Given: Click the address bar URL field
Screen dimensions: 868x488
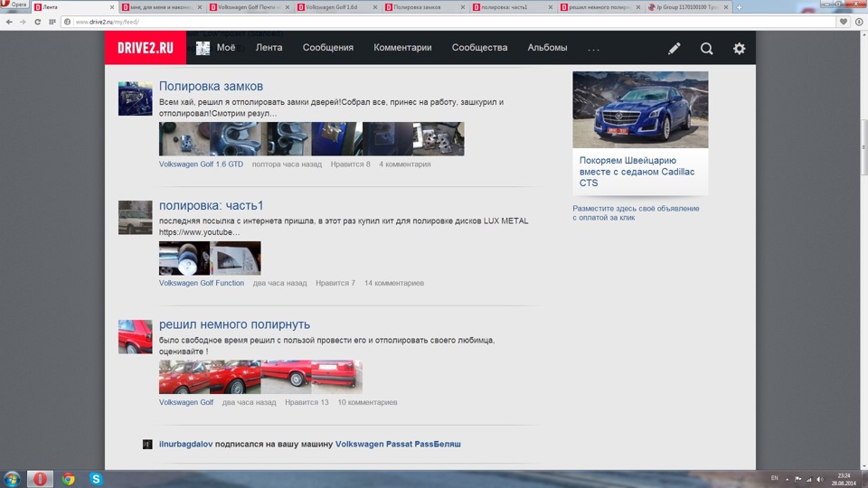Looking at the screenshot, I should click(448, 22).
